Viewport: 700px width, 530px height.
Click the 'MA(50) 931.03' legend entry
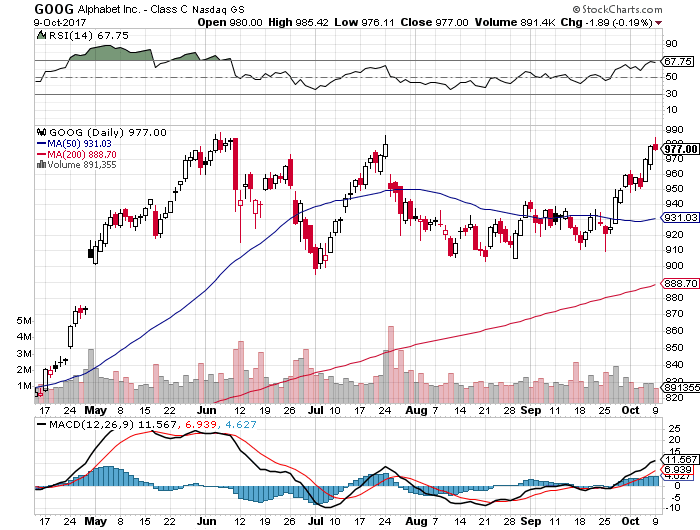(x=79, y=144)
